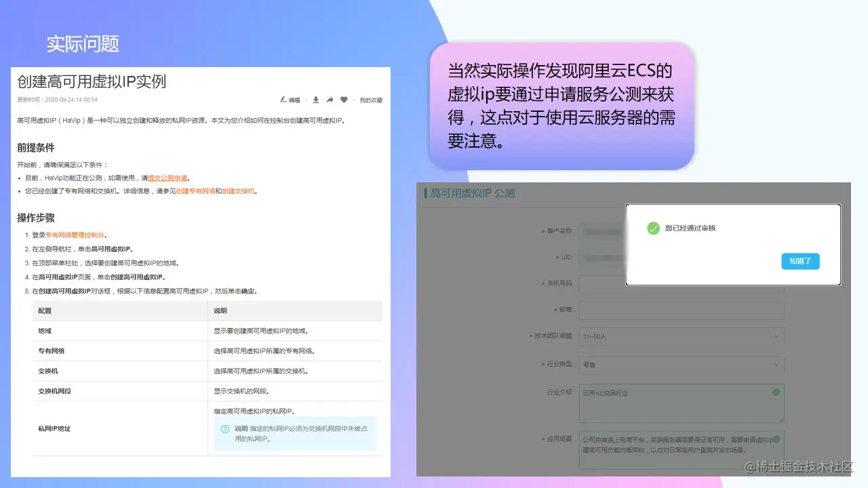Click the green checkmark in the approval dialog
The image size is (868, 488).
coord(653,228)
